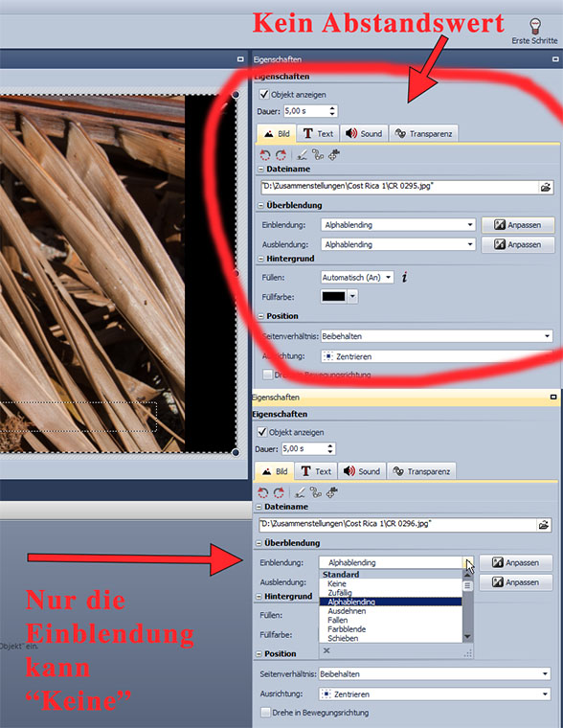Switch to Sound tab in CR 0296 panel
The width and height of the screenshot is (563, 728).
point(362,471)
